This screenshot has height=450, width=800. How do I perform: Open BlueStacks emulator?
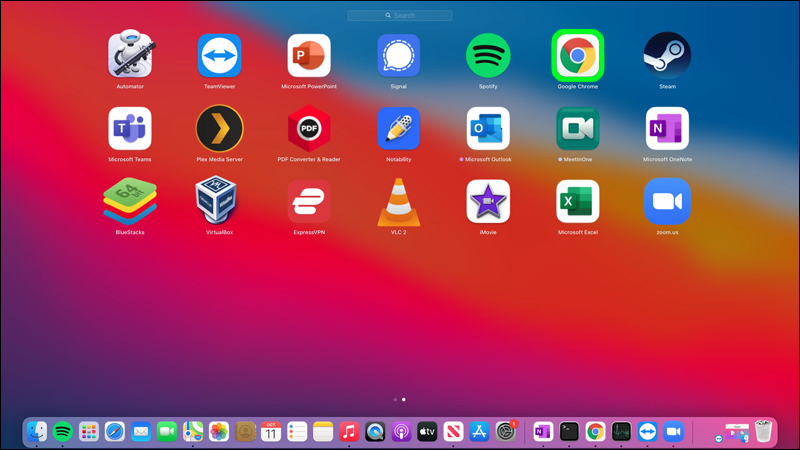tap(130, 201)
